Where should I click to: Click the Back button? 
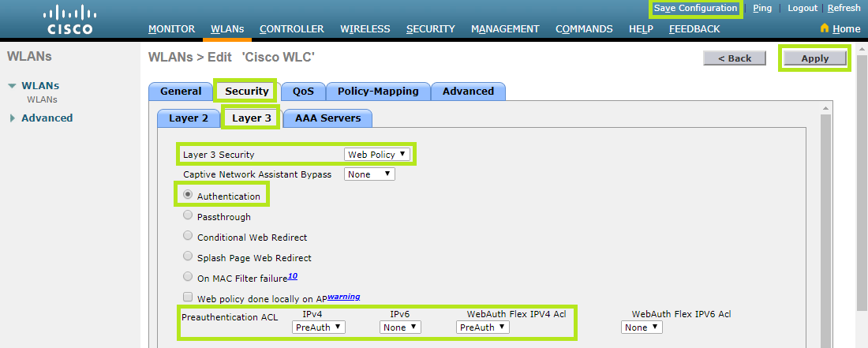click(734, 58)
